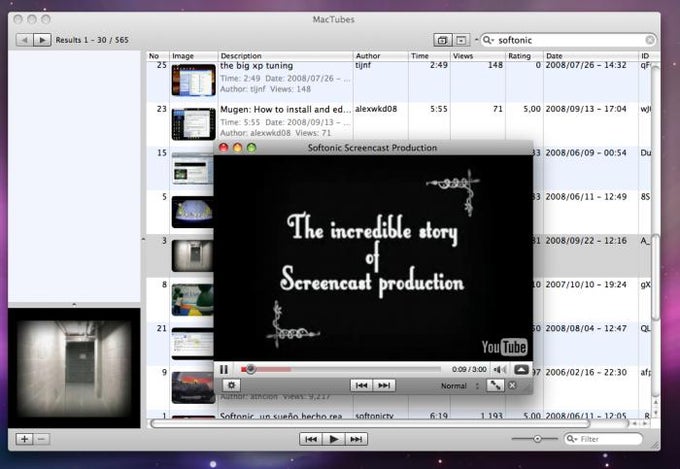The height and width of the screenshot is (469, 680).
Task: Sort results by Time column
Action: coord(429,56)
